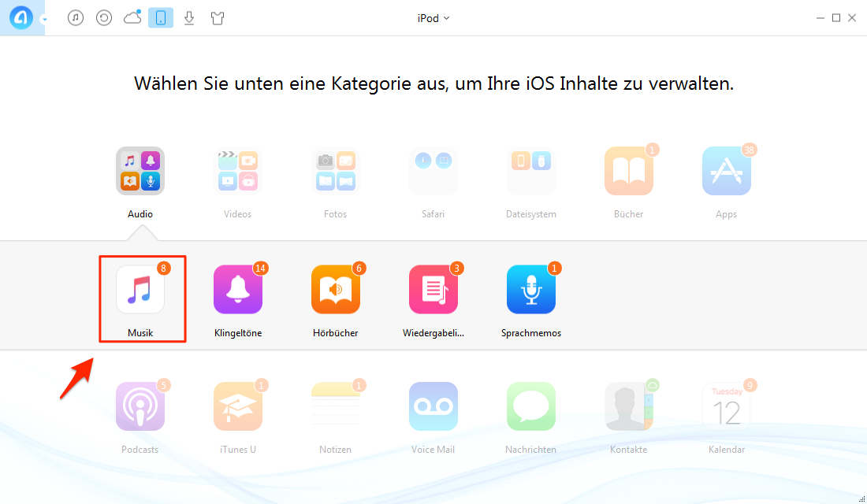Minimize the AnyTrans window

(x=820, y=18)
